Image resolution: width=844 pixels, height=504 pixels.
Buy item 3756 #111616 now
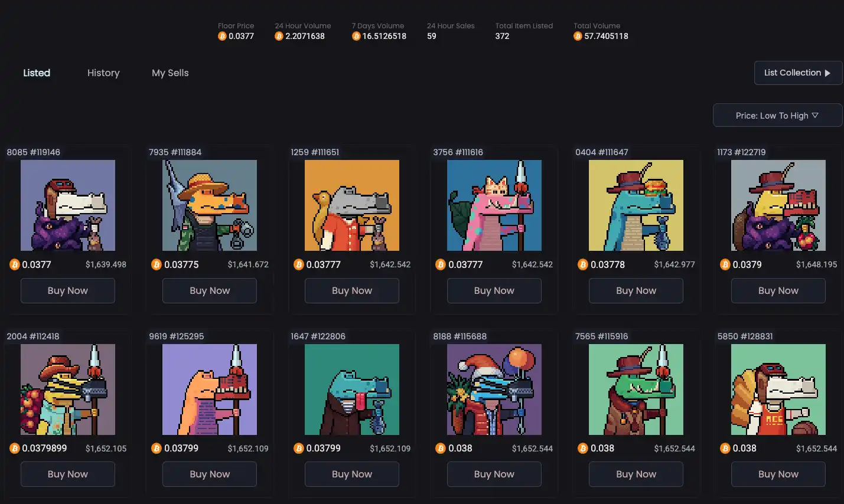click(494, 290)
